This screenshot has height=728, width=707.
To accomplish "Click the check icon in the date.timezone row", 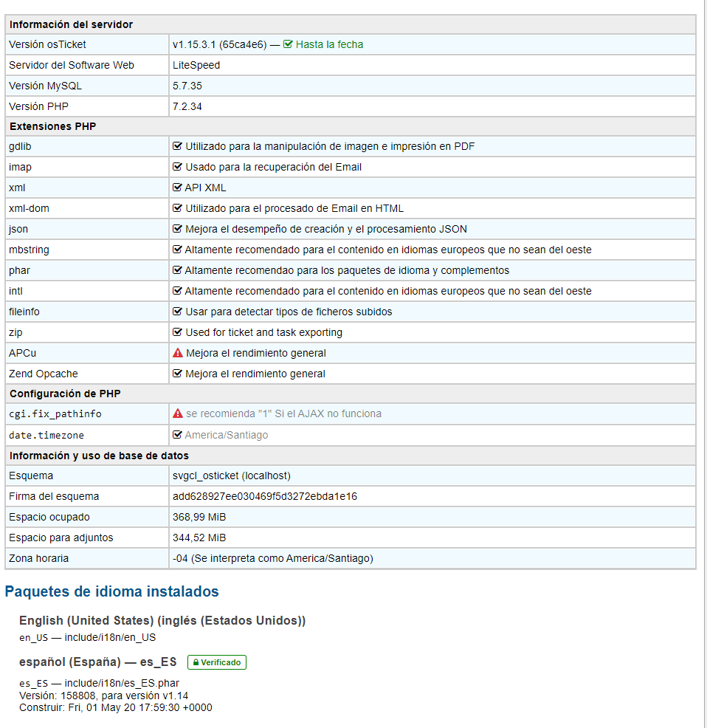I will click(x=177, y=435).
